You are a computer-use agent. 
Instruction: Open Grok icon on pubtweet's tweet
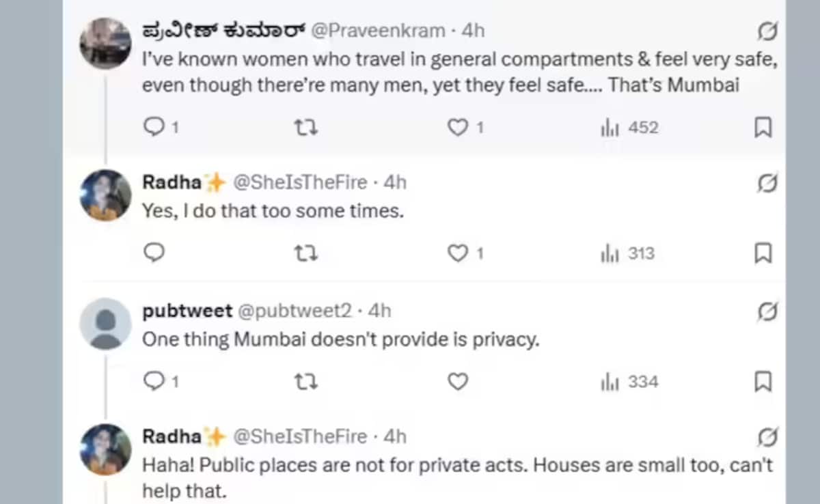click(x=767, y=311)
